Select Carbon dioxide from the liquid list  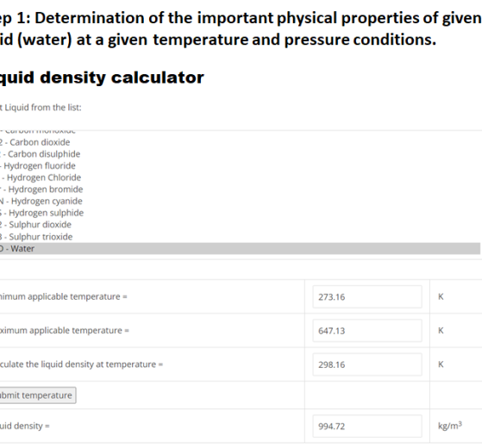(x=240, y=142)
